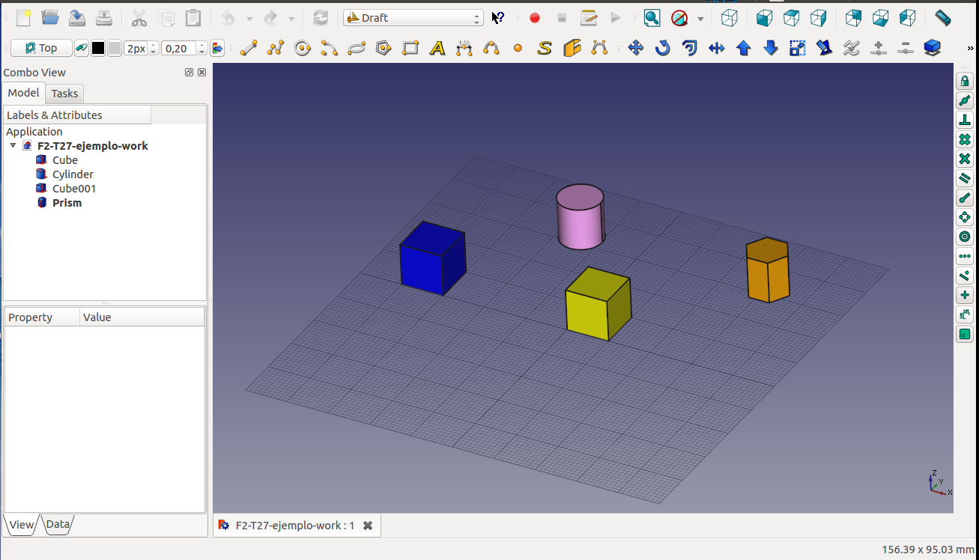
Task: Click the Fit All view icon
Action: (x=652, y=18)
